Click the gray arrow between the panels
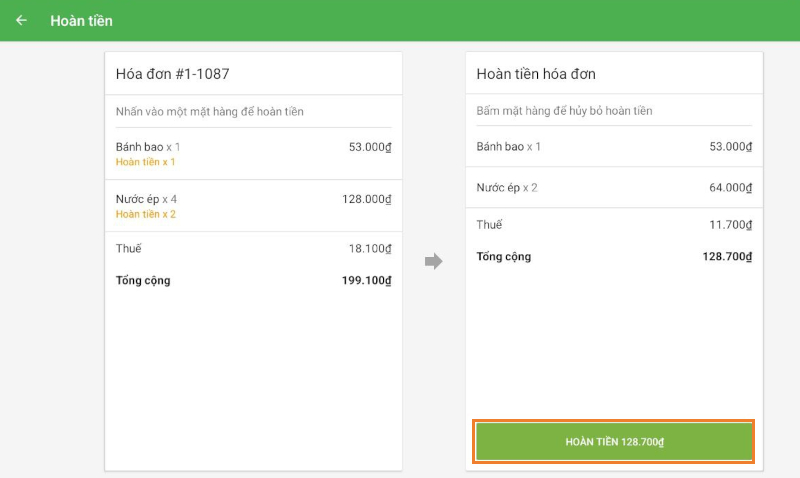800x478 pixels. pyautogui.click(x=433, y=261)
